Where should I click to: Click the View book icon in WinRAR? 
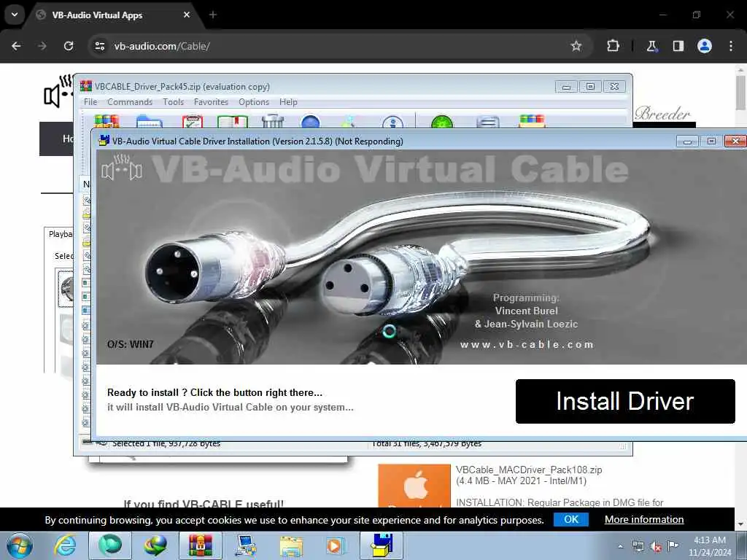coord(233,122)
